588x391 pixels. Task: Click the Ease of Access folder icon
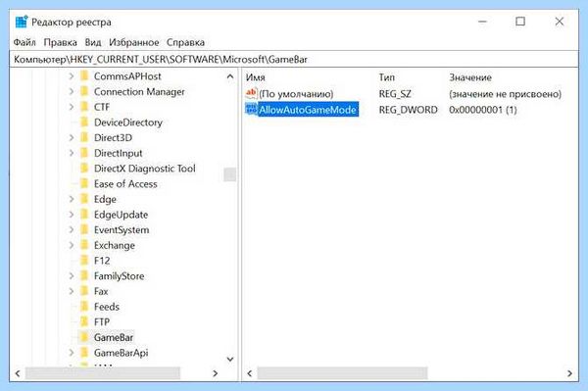(x=84, y=183)
